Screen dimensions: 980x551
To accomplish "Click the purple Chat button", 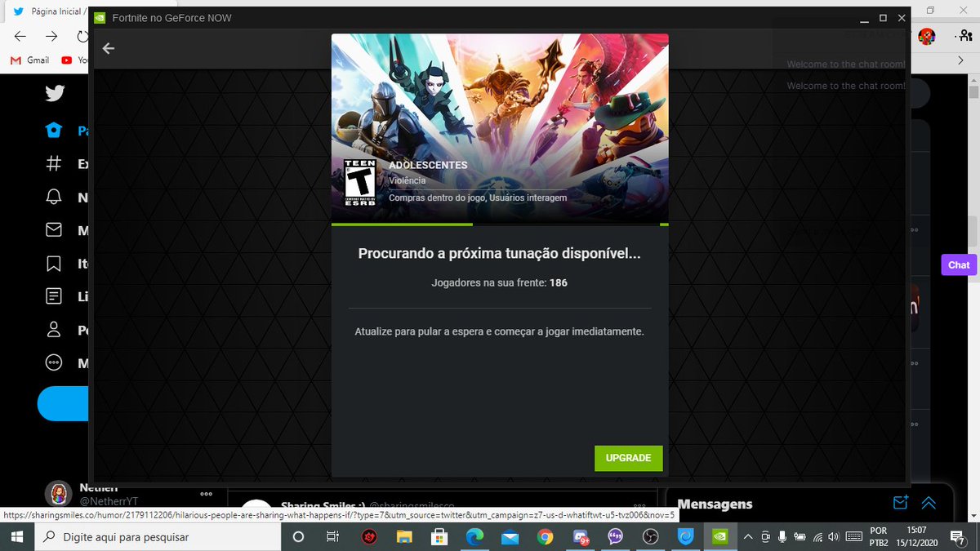I will coord(959,264).
